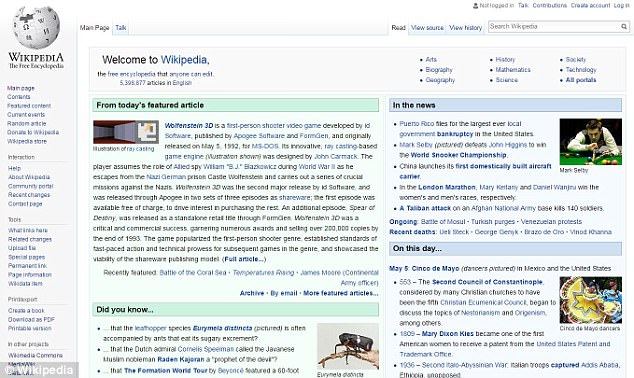Viewport: 634px width, 378px height.
Task: Open the Help link in sidebar
Action: click(14, 168)
